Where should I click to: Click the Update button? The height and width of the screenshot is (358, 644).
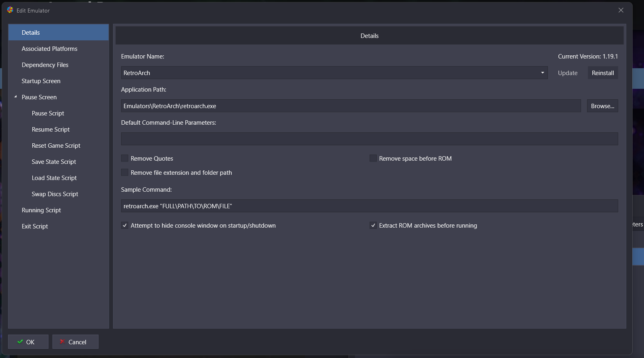[x=568, y=73]
